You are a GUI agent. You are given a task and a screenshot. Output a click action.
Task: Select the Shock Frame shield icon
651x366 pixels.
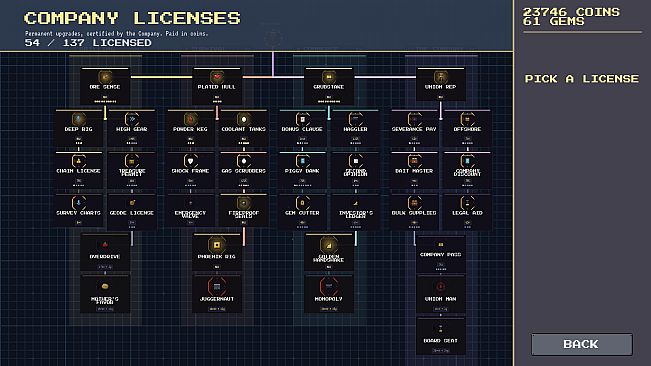coord(190,161)
